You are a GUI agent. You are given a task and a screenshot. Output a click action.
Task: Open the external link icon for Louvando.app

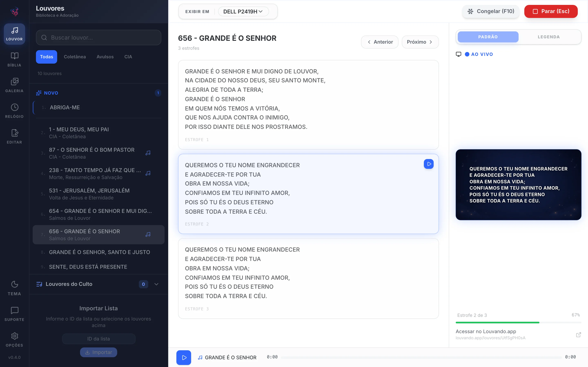(x=578, y=335)
